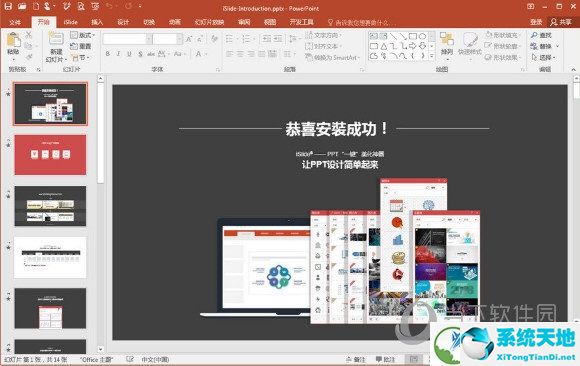Open the font size dropdown arrow
The width and height of the screenshot is (580, 366).
pos(179,39)
